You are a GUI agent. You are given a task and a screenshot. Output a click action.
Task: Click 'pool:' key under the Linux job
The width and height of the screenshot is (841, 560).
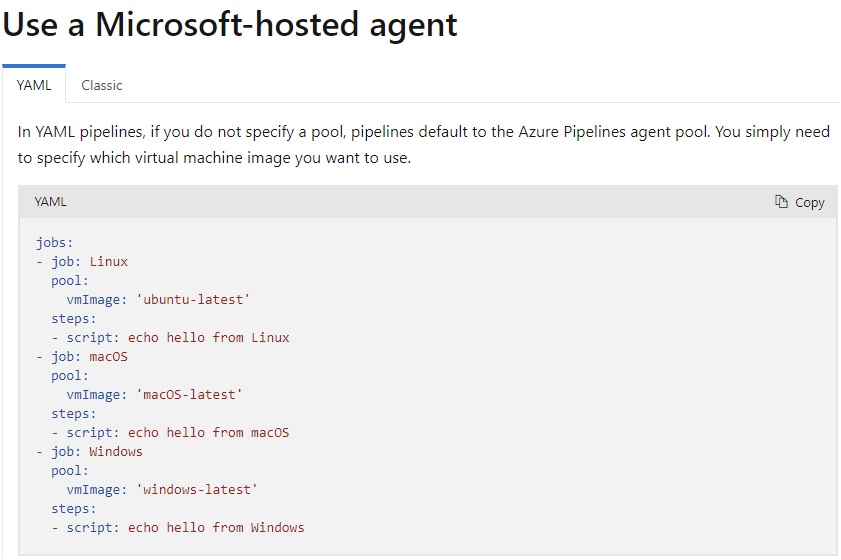[70, 281]
